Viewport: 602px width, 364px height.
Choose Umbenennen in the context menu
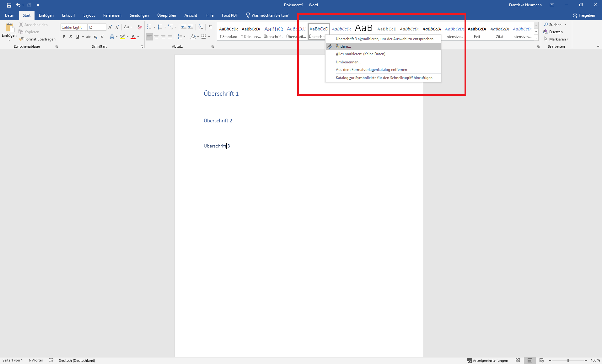[348, 62]
